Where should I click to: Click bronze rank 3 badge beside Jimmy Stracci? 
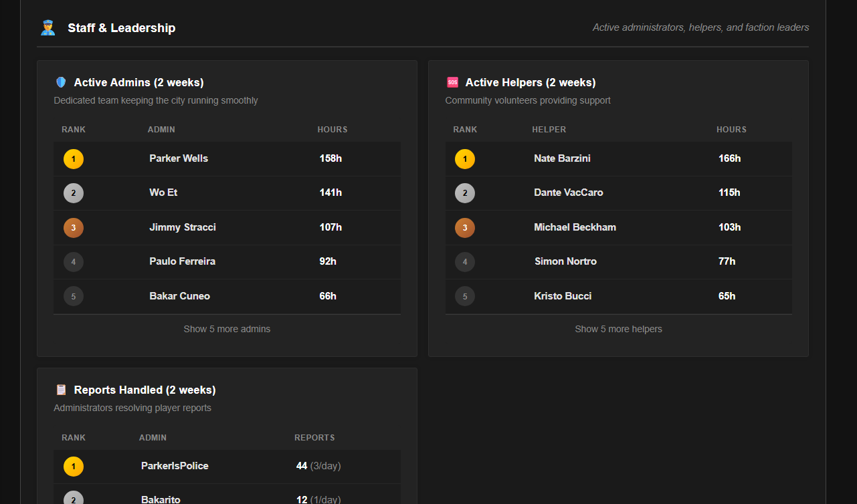tap(74, 228)
